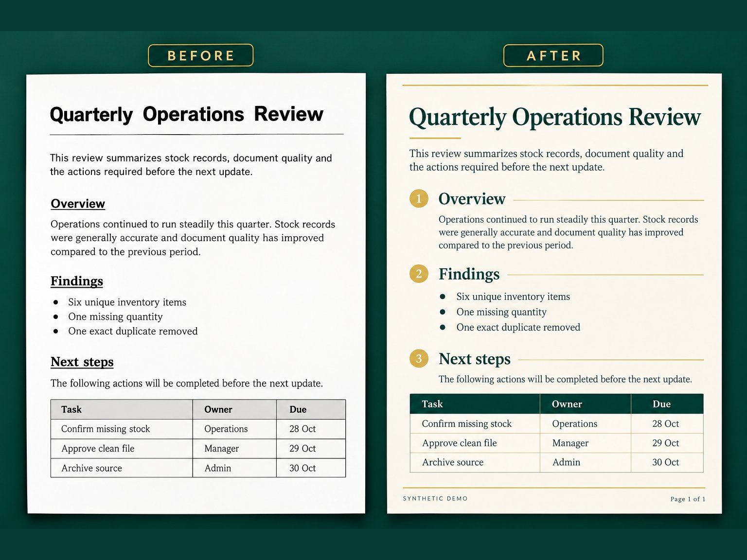Click the BEFORE label badge
The height and width of the screenshot is (560, 747).
(x=200, y=55)
